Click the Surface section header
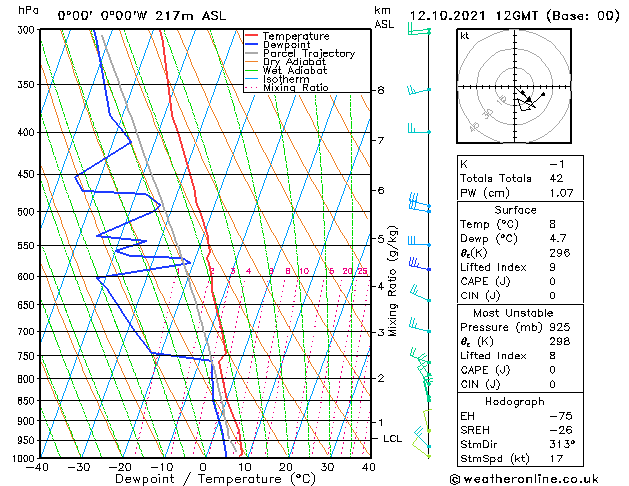629x486 pixels. [515, 210]
